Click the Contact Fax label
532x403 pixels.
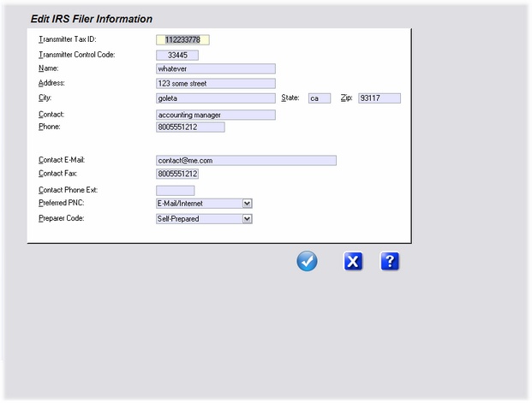[57, 173]
